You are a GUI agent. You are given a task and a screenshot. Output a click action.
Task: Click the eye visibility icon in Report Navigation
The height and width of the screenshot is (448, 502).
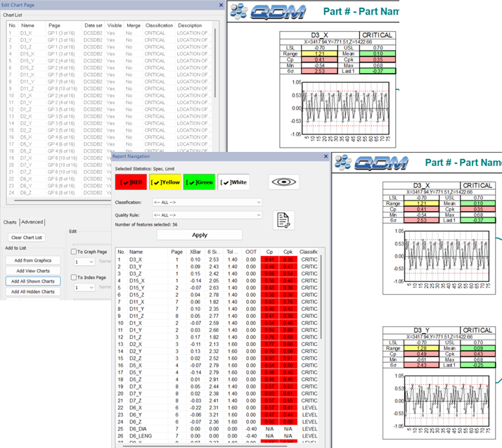(283, 182)
